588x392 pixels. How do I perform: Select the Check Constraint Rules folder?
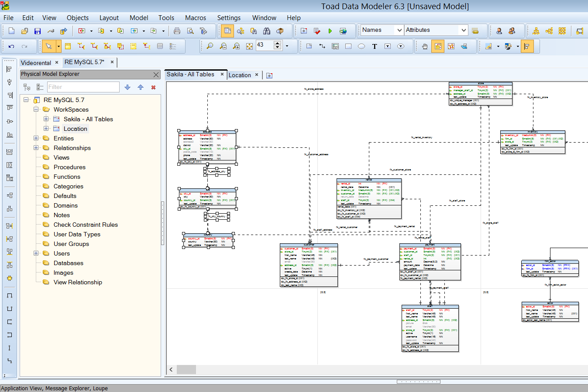pyautogui.click(x=86, y=225)
